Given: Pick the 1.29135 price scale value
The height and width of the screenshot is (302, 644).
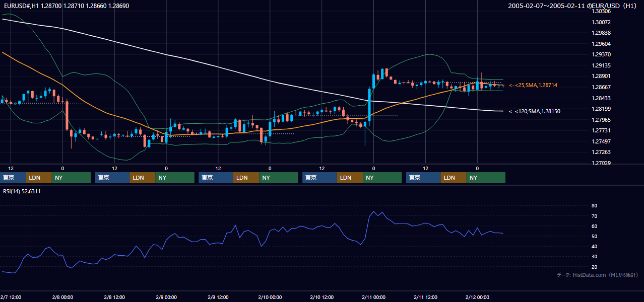Looking at the screenshot, I should [601, 65].
